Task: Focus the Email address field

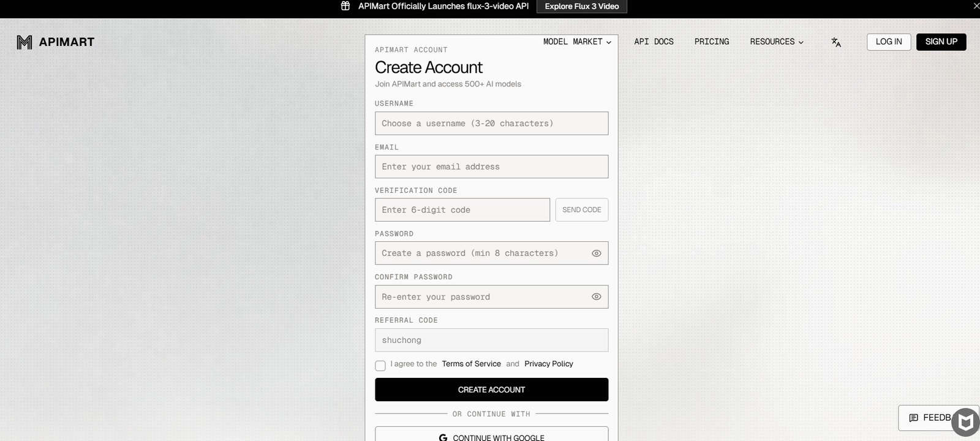Action: (492, 167)
